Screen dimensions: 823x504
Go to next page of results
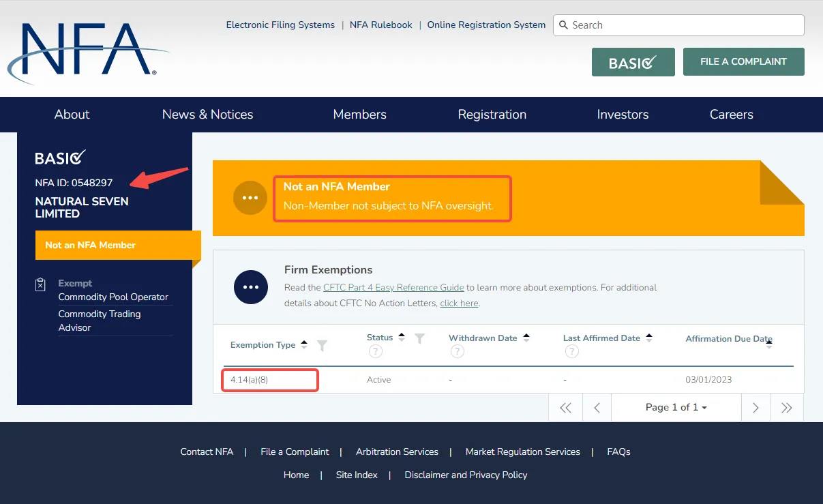point(755,408)
